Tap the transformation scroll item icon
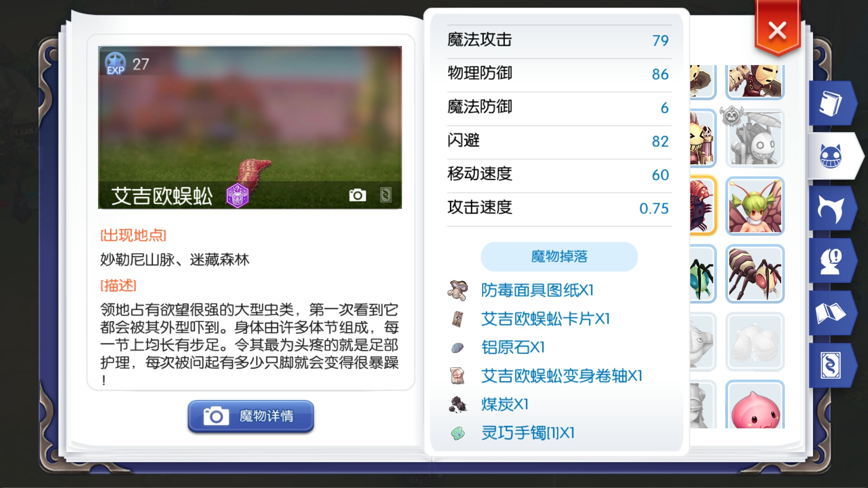 pos(458,376)
